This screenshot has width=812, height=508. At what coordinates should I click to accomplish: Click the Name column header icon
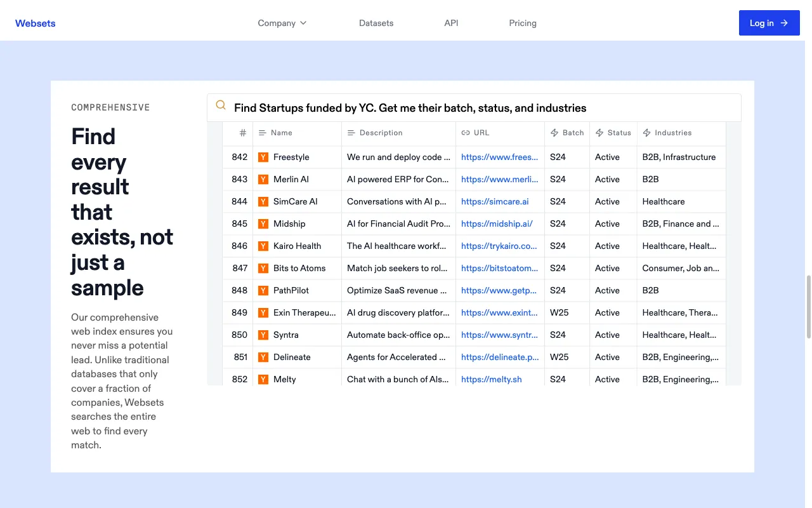(x=263, y=133)
